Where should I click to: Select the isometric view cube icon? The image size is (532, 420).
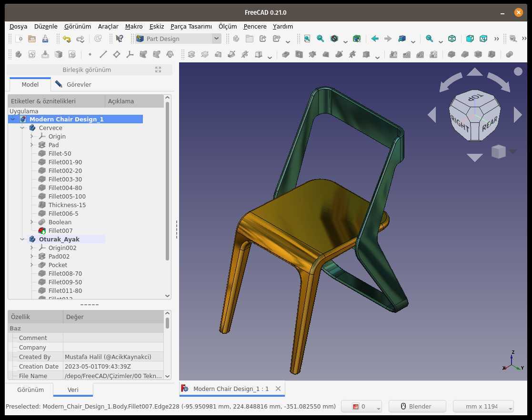(x=452, y=39)
